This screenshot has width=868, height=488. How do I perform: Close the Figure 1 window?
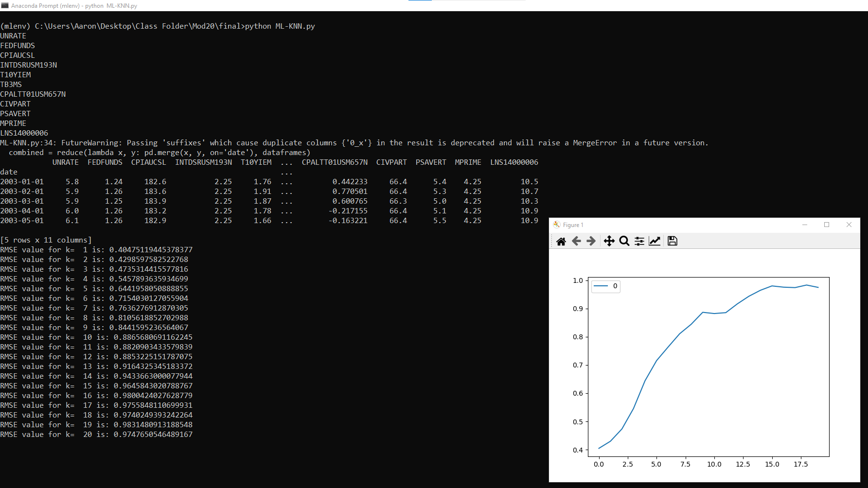coord(849,225)
